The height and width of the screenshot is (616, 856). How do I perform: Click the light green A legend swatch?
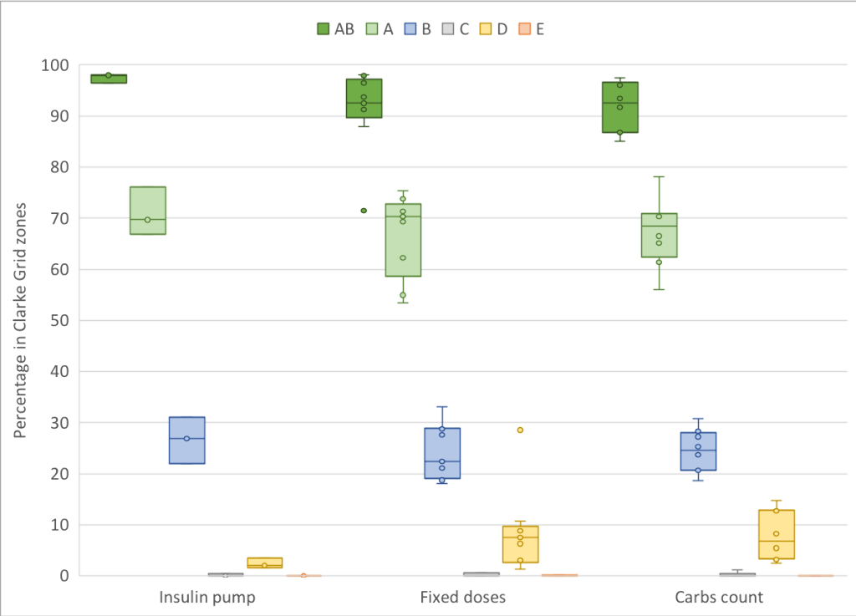373,29
